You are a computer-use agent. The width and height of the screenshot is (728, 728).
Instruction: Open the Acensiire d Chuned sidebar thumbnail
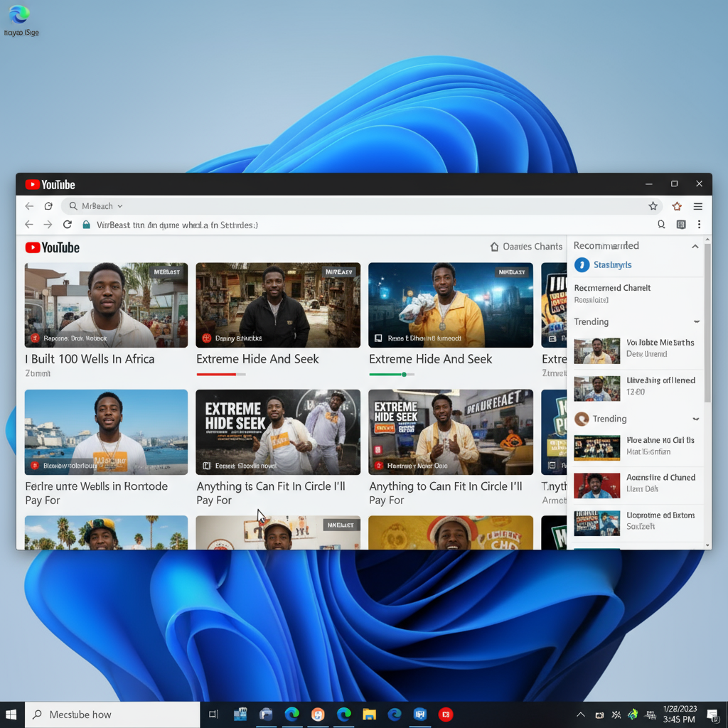coord(597,486)
